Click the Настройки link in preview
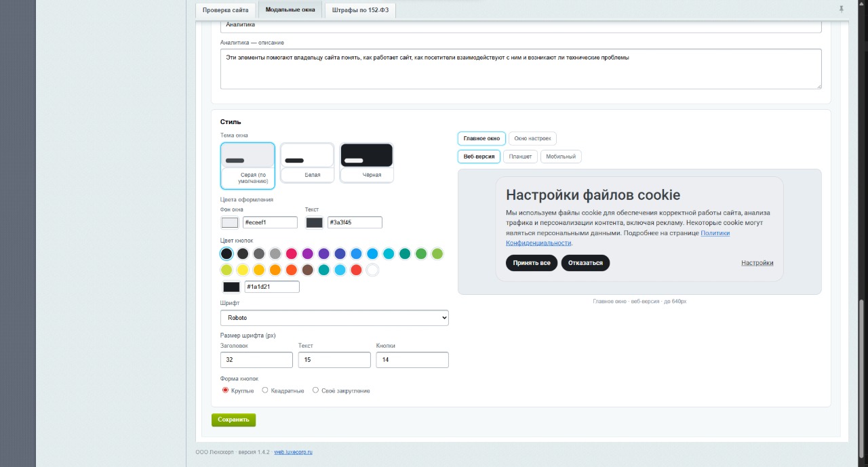 [x=757, y=263]
